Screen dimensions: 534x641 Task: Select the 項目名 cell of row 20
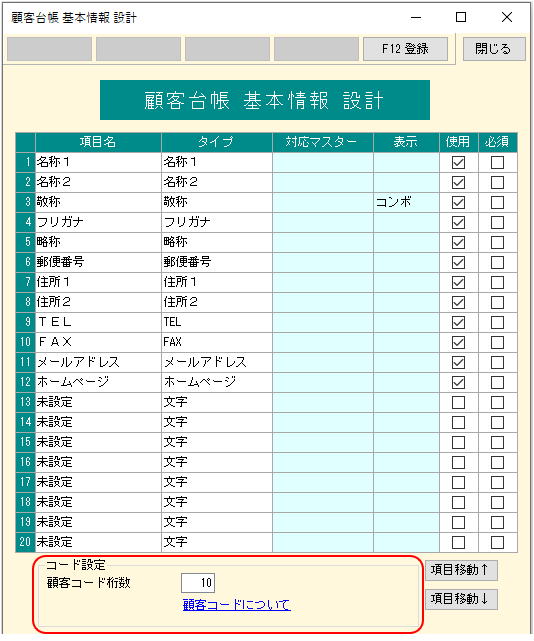[99, 542]
